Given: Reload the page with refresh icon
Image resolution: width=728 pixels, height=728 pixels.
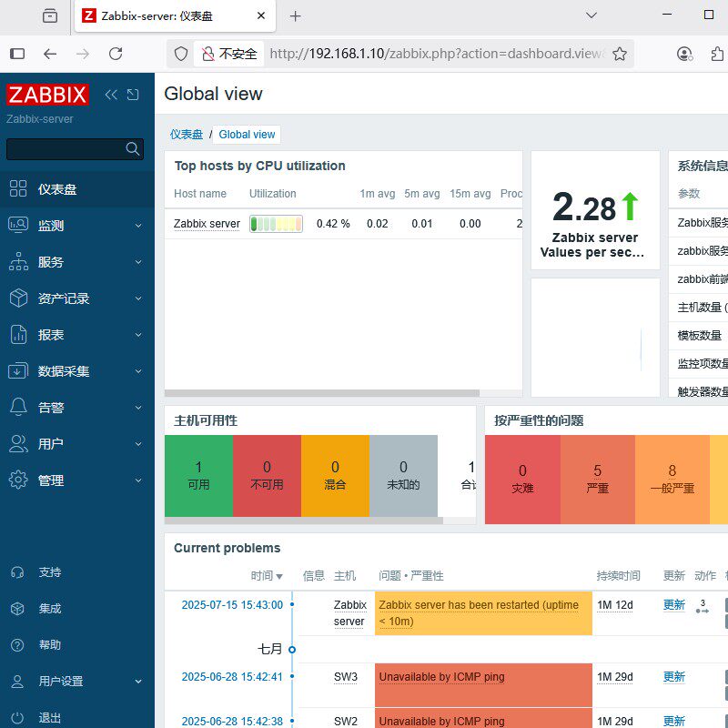Looking at the screenshot, I should [x=116, y=54].
